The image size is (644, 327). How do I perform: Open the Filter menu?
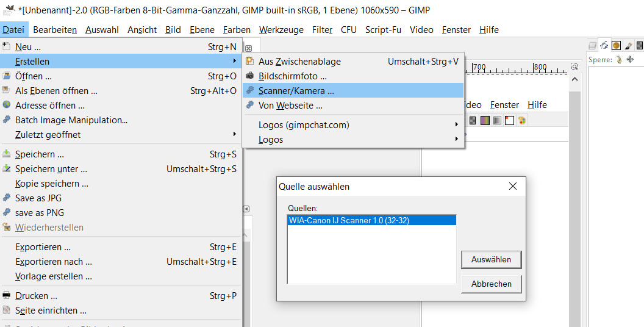click(322, 29)
